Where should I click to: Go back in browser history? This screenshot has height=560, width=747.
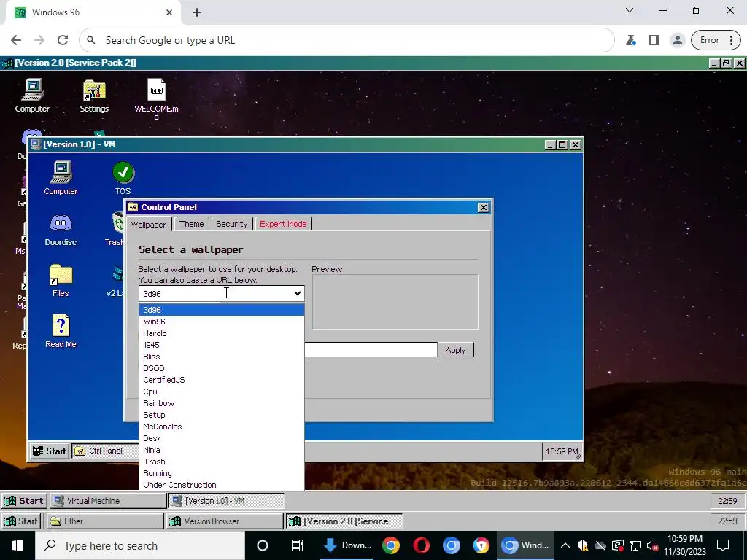click(16, 41)
